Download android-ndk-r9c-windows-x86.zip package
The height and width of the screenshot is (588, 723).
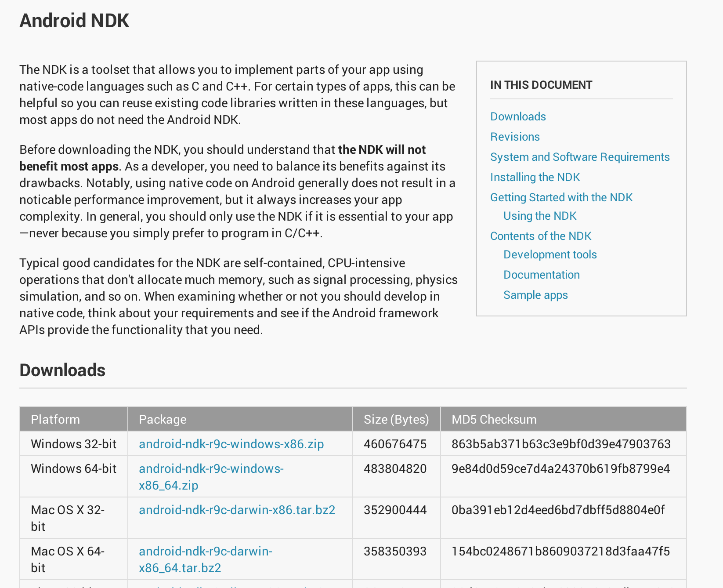point(231,444)
